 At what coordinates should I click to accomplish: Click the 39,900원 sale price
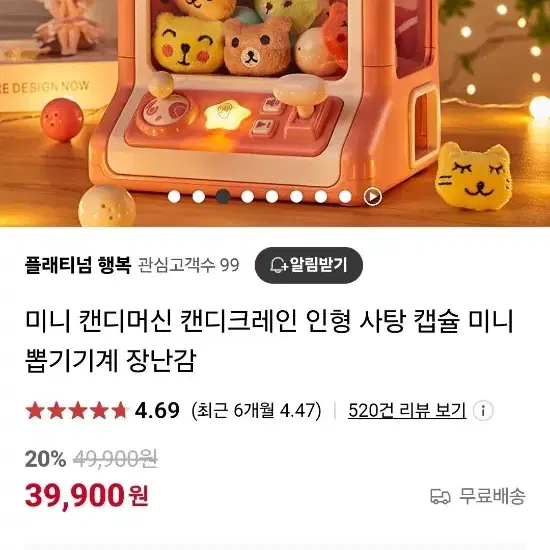(87, 495)
